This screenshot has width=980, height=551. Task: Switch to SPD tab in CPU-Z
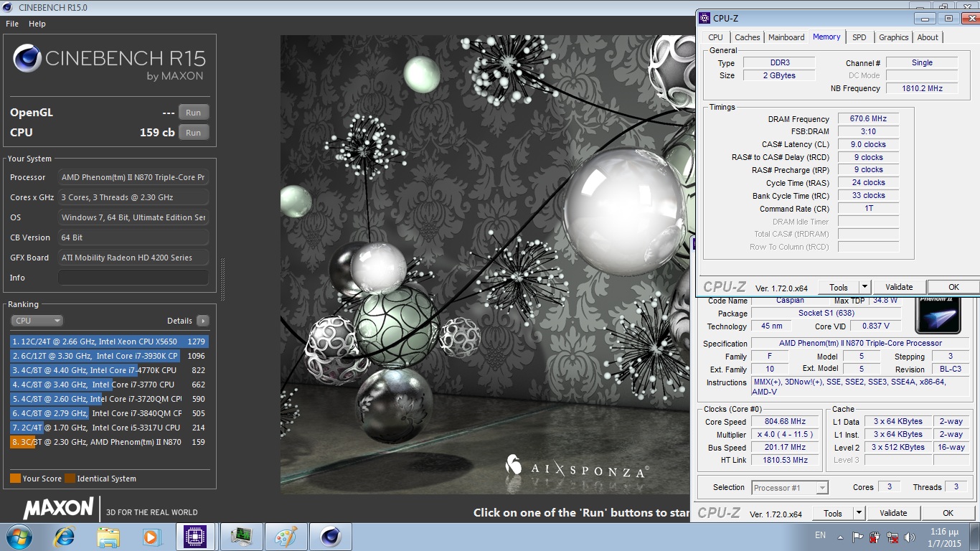pyautogui.click(x=859, y=37)
